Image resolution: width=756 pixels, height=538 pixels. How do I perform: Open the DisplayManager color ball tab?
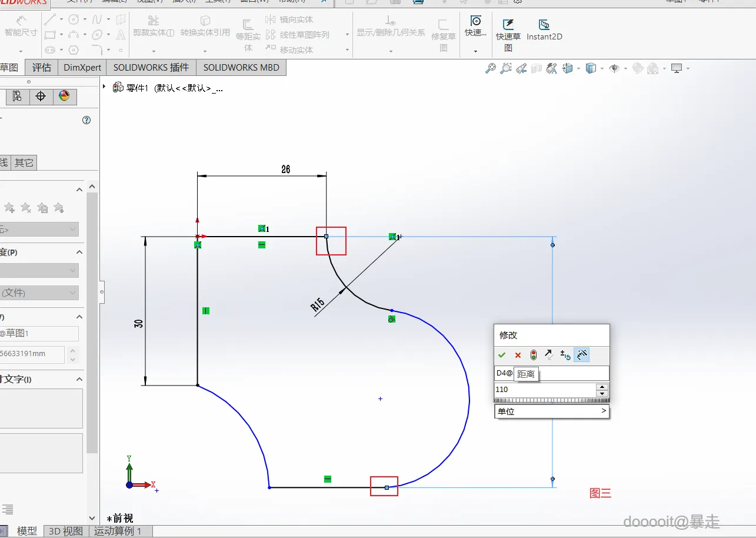(64, 97)
